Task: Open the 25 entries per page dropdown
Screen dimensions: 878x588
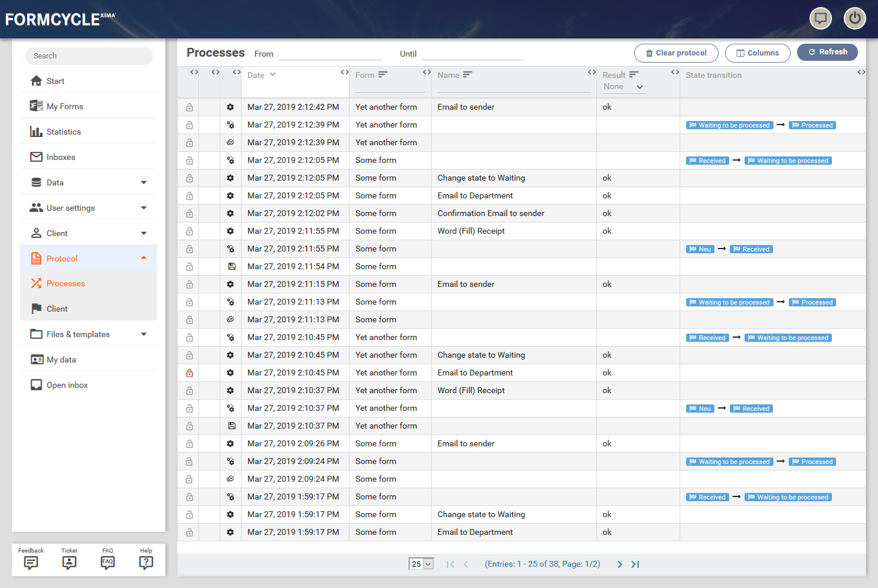Action: click(x=422, y=564)
